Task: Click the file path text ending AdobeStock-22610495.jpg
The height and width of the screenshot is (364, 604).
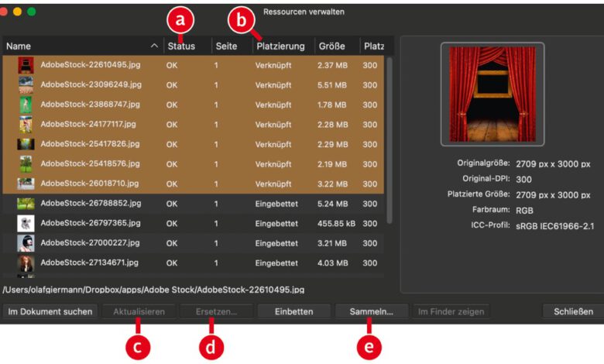Action: (x=153, y=290)
